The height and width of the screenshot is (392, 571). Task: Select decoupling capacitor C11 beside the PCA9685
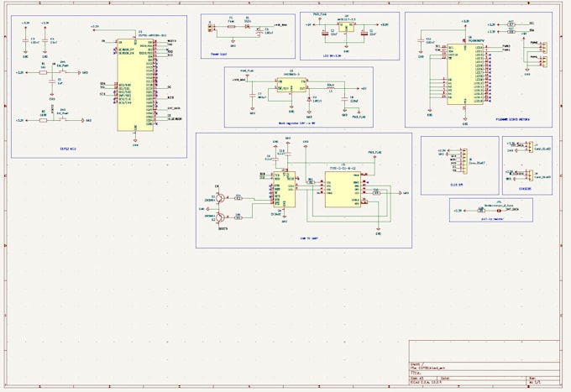pyautogui.click(x=421, y=41)
